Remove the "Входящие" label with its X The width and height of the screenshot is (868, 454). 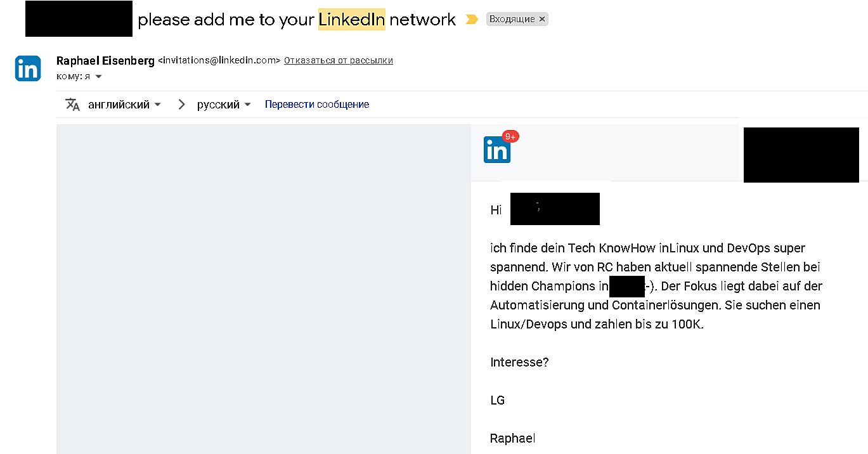tap(542, 19)
